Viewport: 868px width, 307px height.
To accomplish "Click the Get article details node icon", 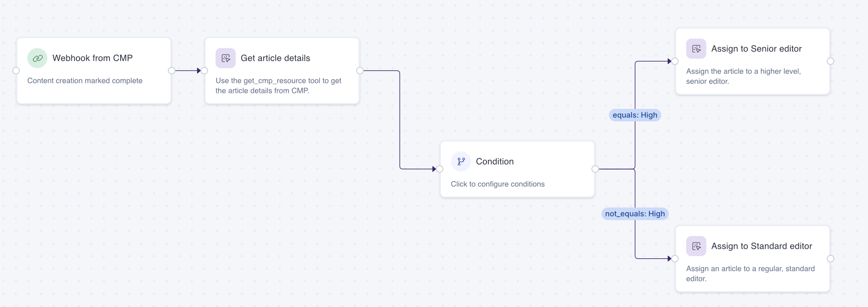I will point(226,58).
